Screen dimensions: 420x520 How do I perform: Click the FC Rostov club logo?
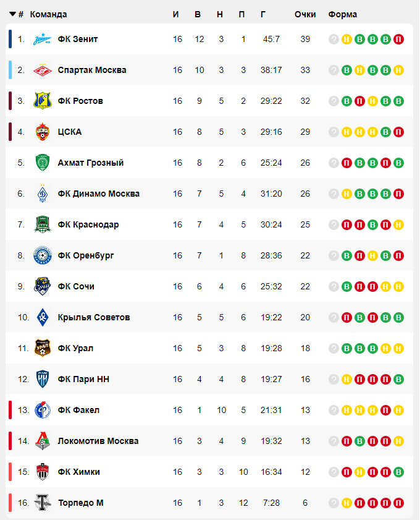43,101
